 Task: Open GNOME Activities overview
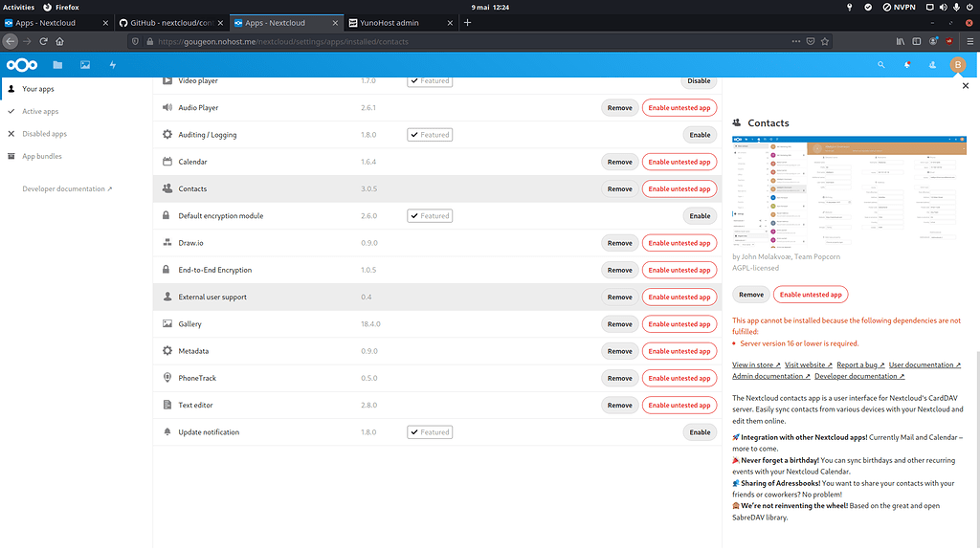point(19,7)
